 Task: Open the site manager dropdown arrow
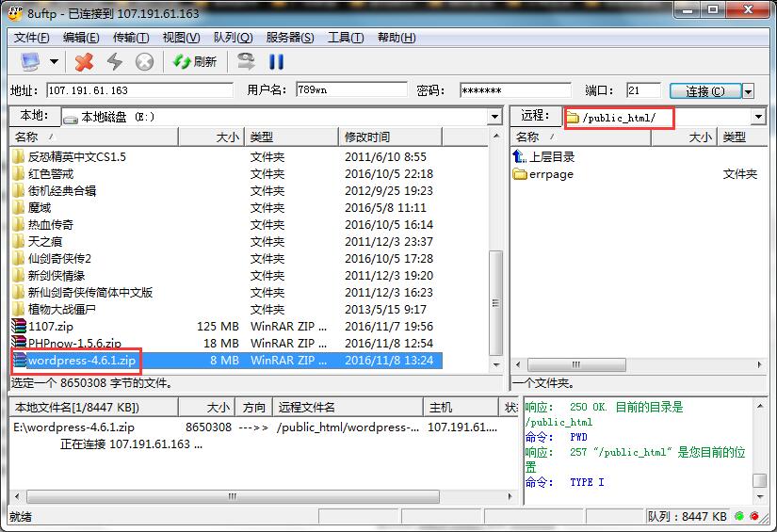pos(54,62)
